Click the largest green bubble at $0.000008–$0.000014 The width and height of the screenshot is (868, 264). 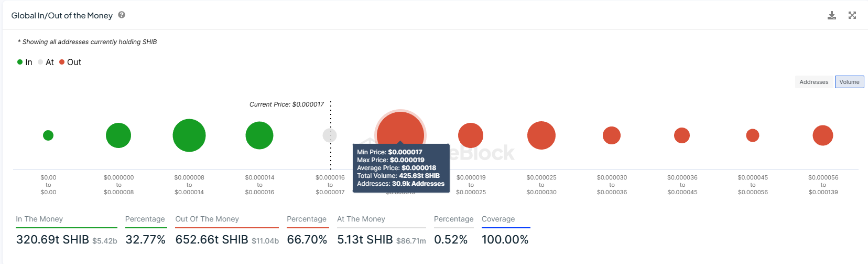(189, 135)
